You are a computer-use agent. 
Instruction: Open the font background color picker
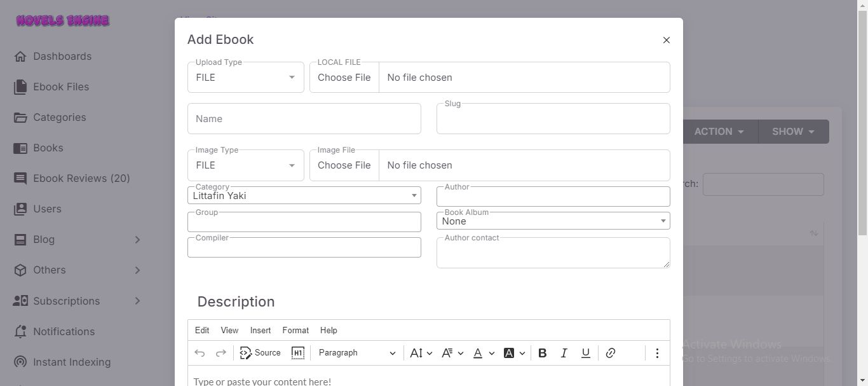pos(514,353)
